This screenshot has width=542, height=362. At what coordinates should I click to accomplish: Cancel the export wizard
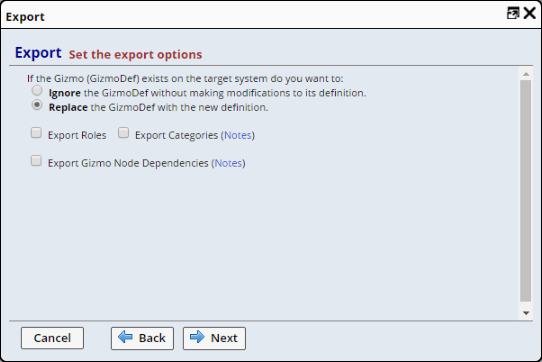click(52, 338)
